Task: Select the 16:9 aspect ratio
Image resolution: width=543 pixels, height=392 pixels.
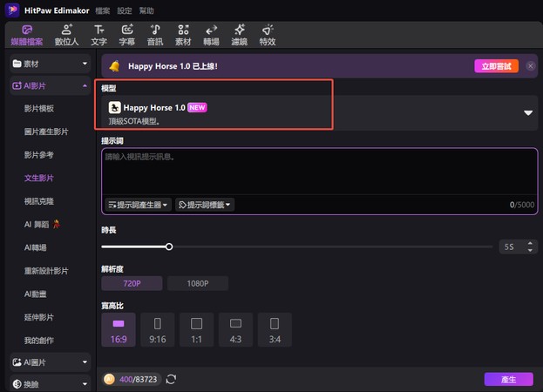Action: pyautogui.click(x=119, y=330)
